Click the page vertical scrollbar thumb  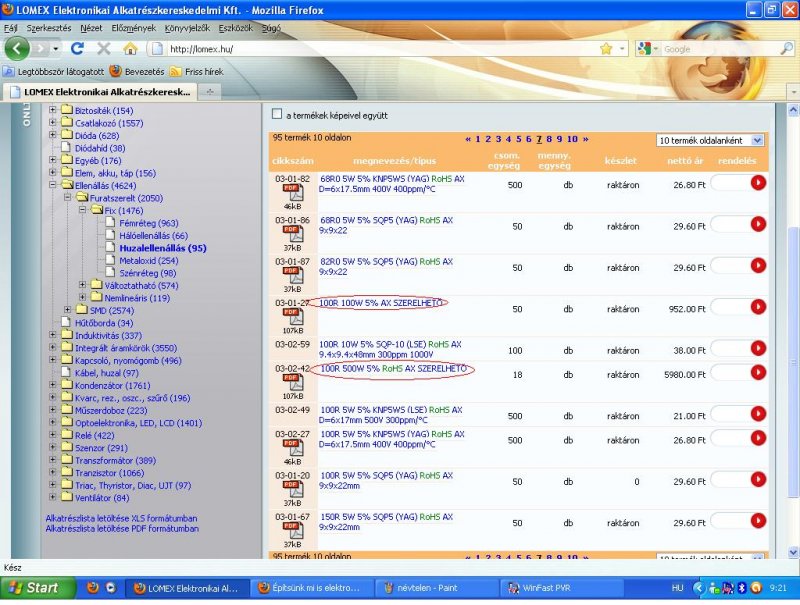coord(793,362)
